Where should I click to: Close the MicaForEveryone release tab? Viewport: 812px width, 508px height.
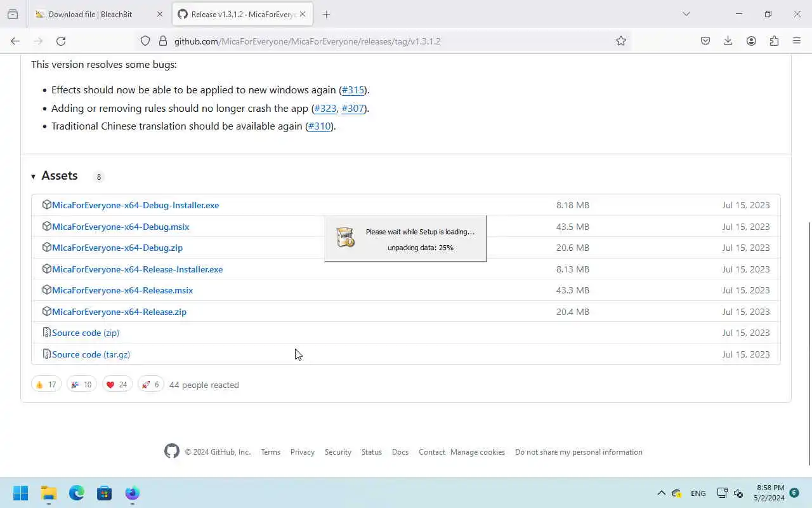303,14
